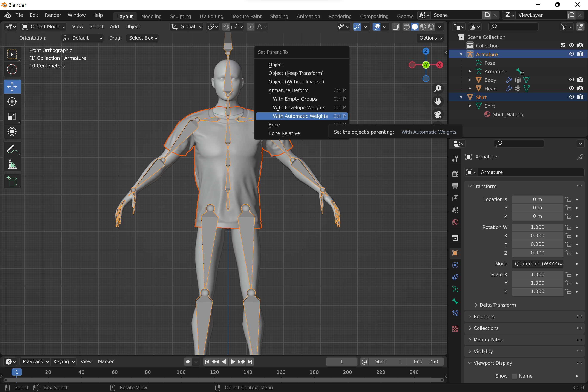Select the Scale tool
The height and width of the screenshot is (392, 588).
(12, 116)
